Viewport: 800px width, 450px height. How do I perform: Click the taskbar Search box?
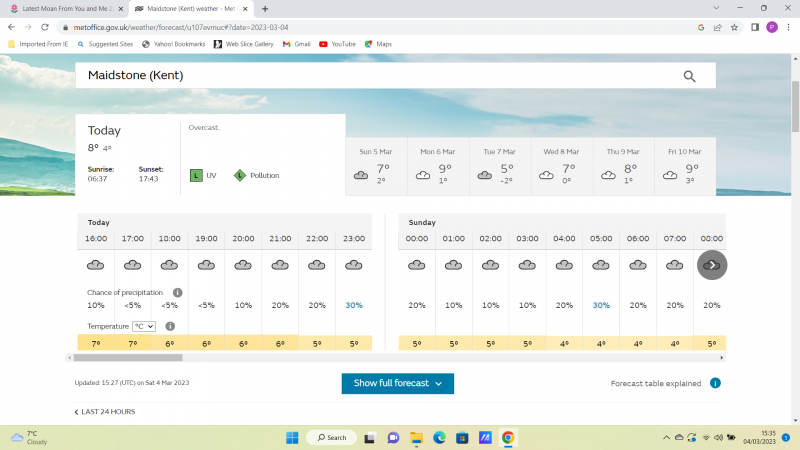tap(331, 438)
